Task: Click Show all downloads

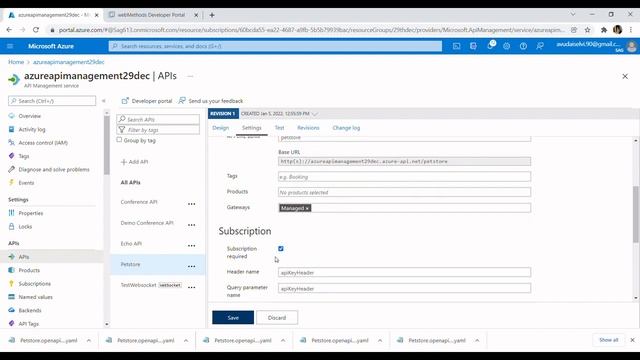Action: 609,340
